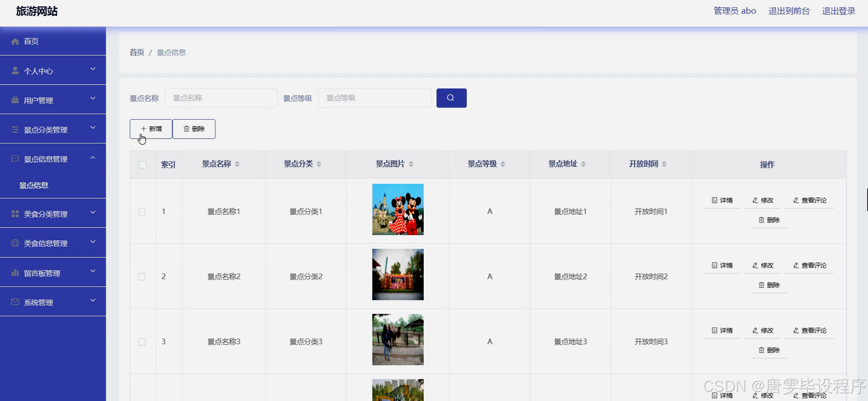Click the grid icon beside 美食分类管理
This screenshot has width=868, height=401.
15,214
